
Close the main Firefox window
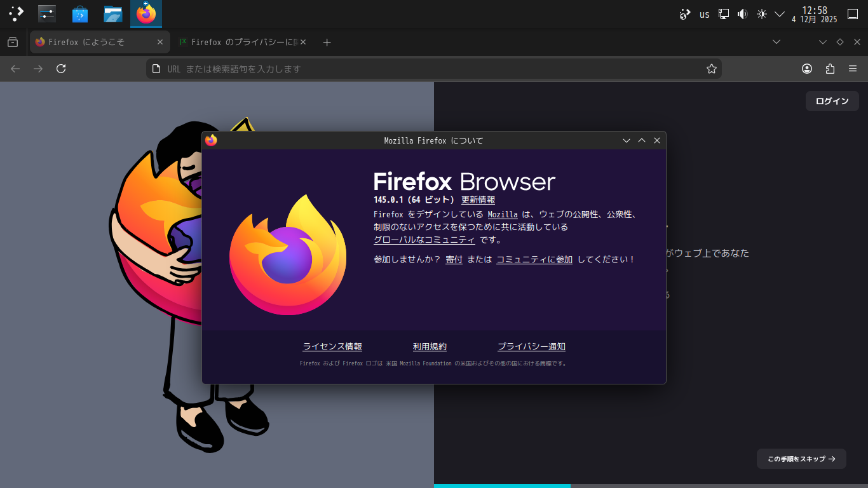coord(857,42)
